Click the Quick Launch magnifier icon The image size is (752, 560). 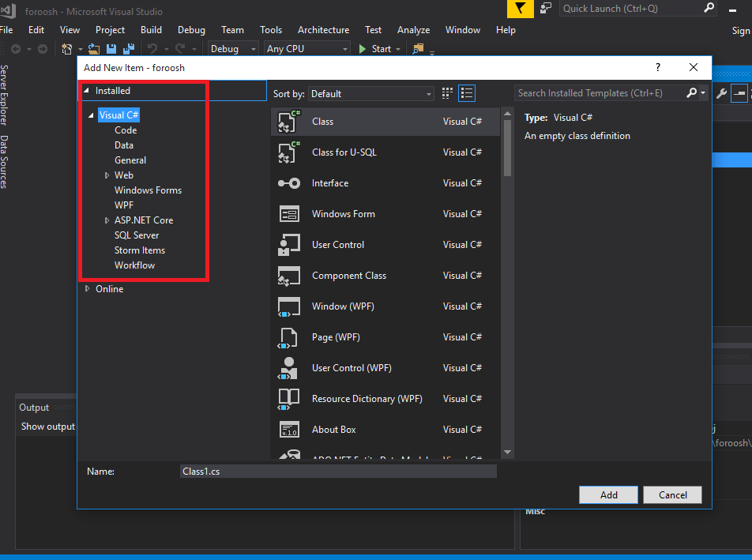709,8
